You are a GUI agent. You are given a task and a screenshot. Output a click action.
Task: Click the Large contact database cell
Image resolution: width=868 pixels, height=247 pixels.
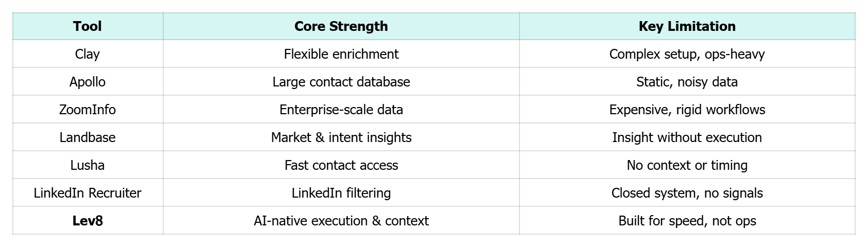click(341, 82)
